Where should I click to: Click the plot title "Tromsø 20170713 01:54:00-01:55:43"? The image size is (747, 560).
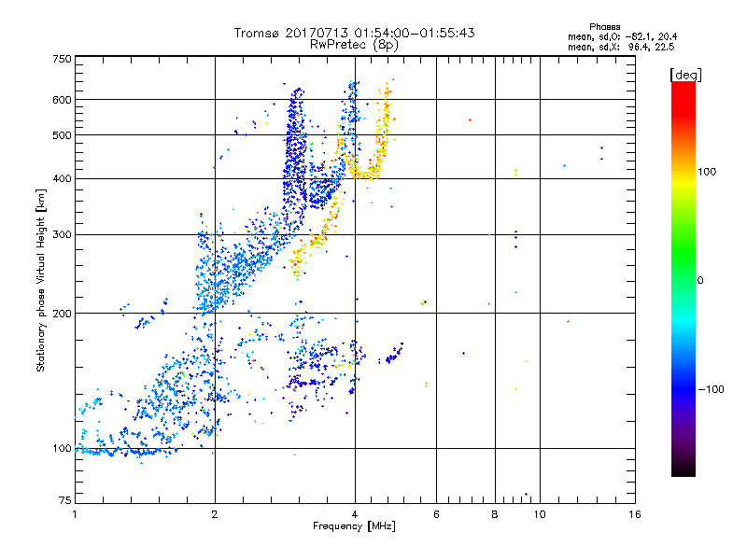[354, 33]
